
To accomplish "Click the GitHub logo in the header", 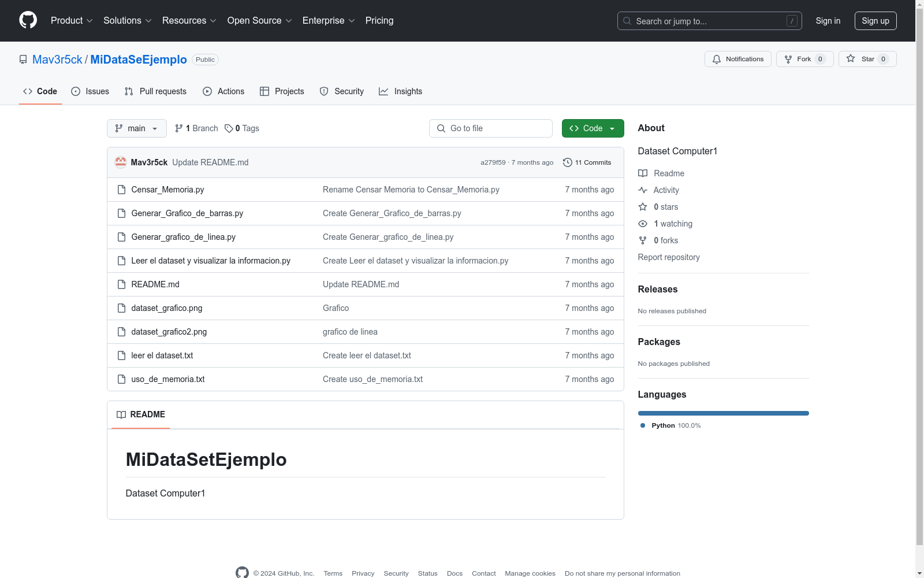I will 28,20.
